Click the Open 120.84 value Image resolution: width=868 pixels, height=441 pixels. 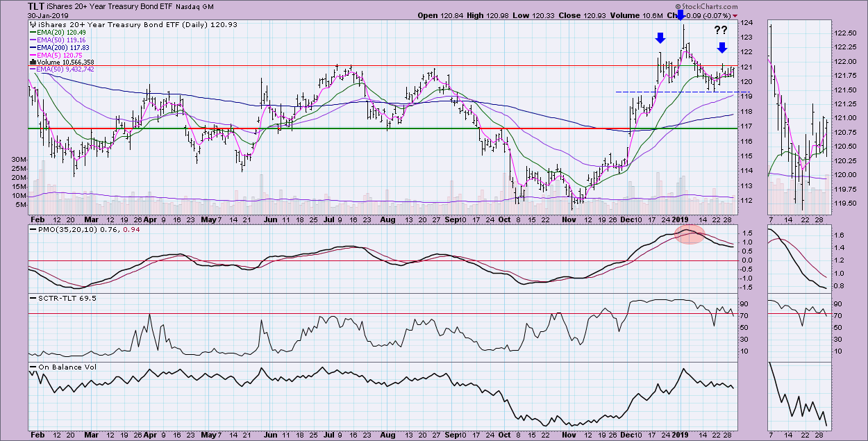[439, 15]
